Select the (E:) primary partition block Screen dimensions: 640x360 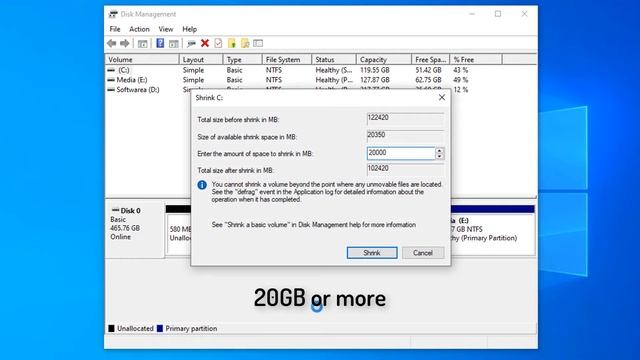coord(493,231)
